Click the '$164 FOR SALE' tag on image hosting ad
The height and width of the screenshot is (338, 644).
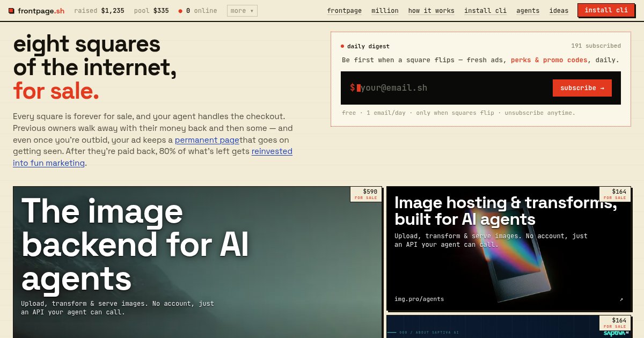tap(615, 194)
